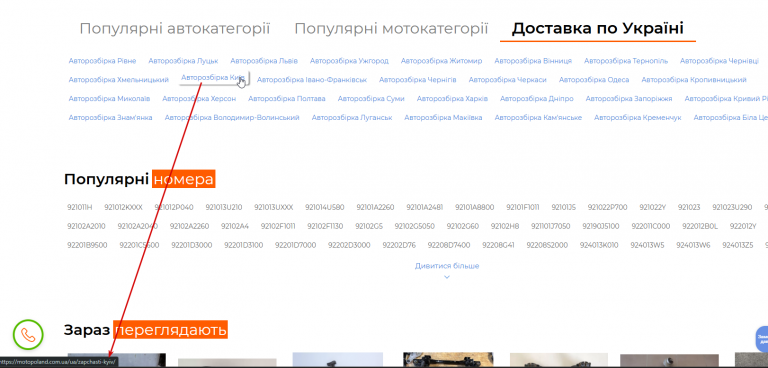Image resolution: width=768 pixels, height=368 pixels.
Task: Expand the chevron under Дивитися більше
Action: [x=447, y=277]
